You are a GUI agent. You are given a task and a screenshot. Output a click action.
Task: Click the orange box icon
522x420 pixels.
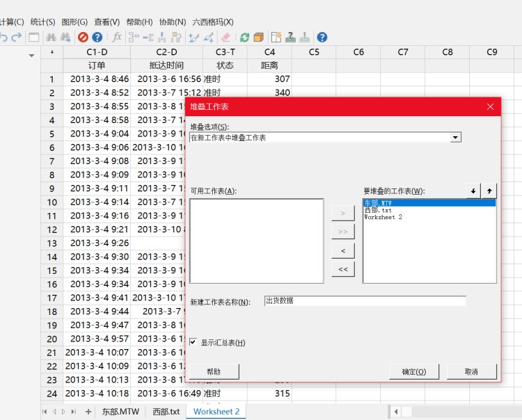(258, 38)
